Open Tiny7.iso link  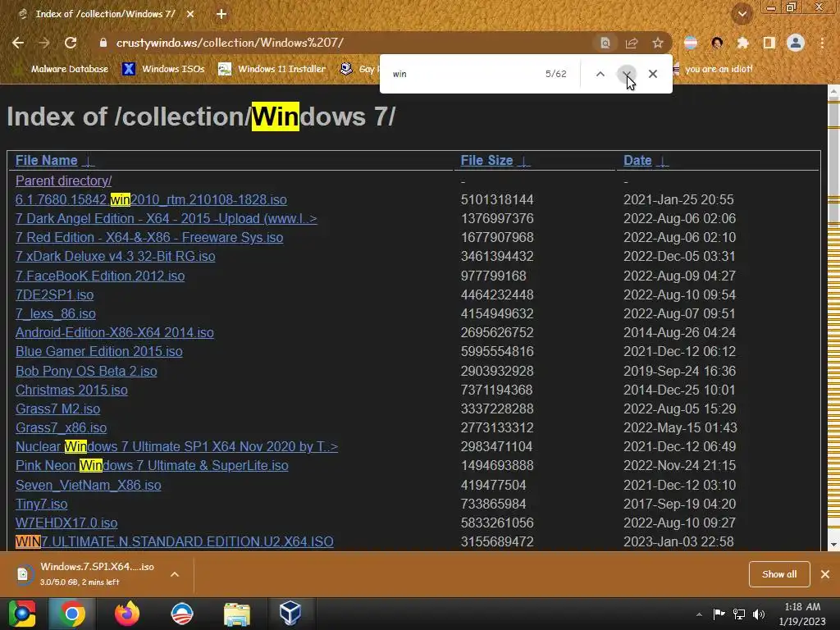[x=41, y=504]
